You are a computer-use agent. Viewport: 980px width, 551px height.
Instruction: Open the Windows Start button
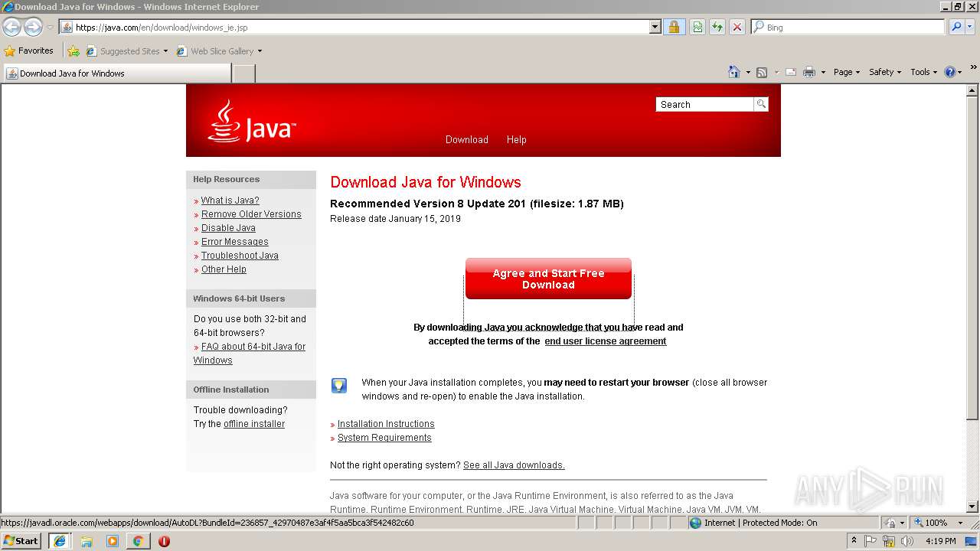coord(21,540)
